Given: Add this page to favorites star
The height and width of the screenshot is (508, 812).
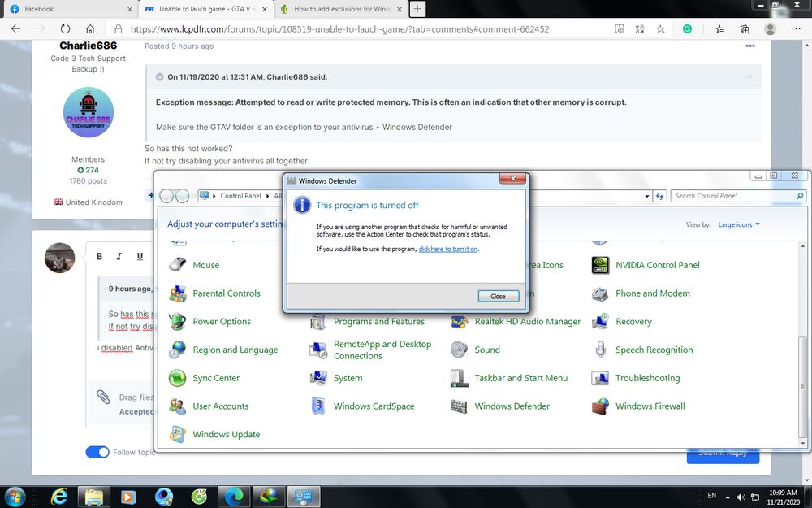Looking at the screenshot, I should [660, 29].
